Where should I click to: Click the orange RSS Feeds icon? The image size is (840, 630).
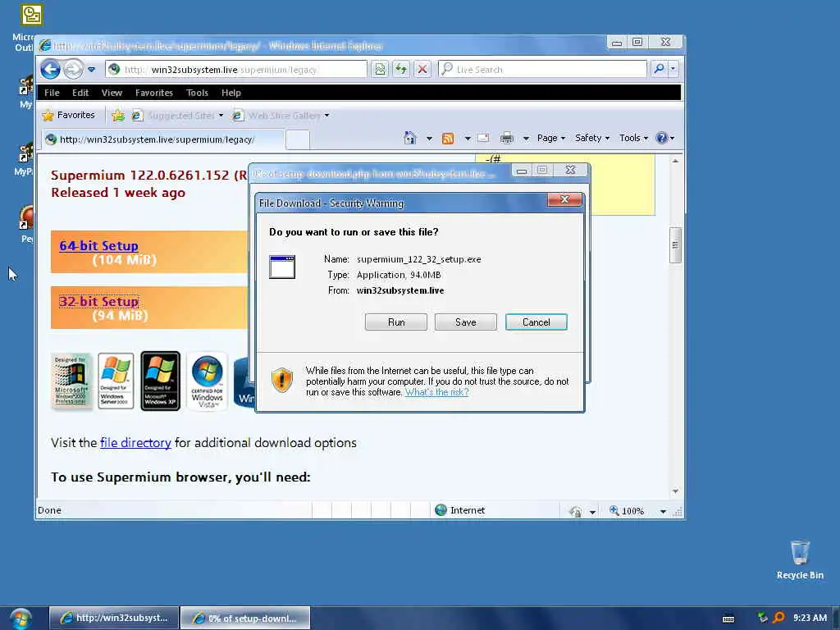448,138
